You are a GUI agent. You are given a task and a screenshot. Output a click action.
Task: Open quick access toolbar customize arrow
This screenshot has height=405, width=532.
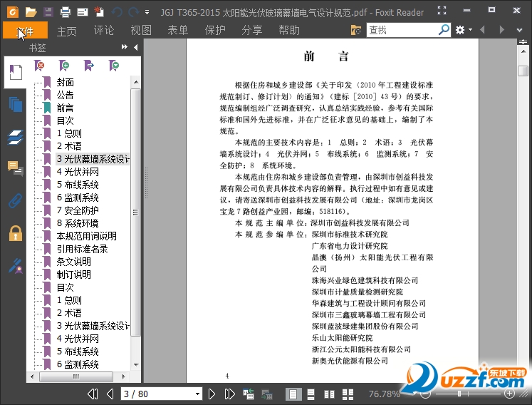point(147,12)
